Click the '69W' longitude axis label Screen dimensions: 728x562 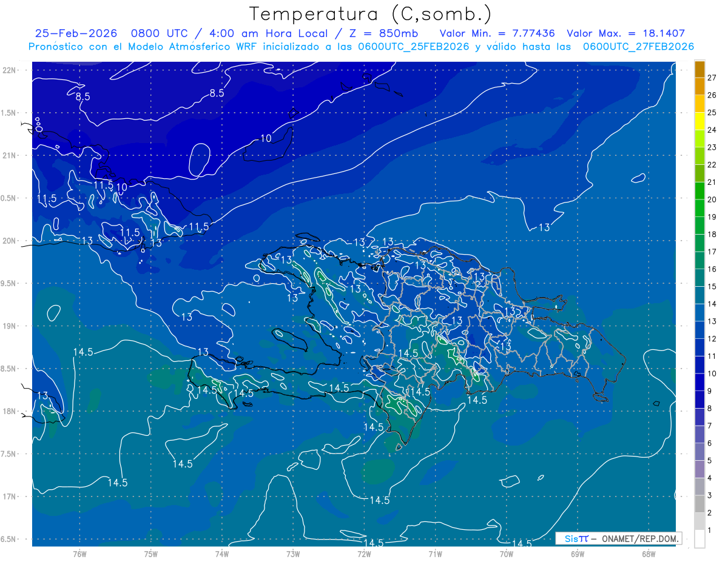577,554
